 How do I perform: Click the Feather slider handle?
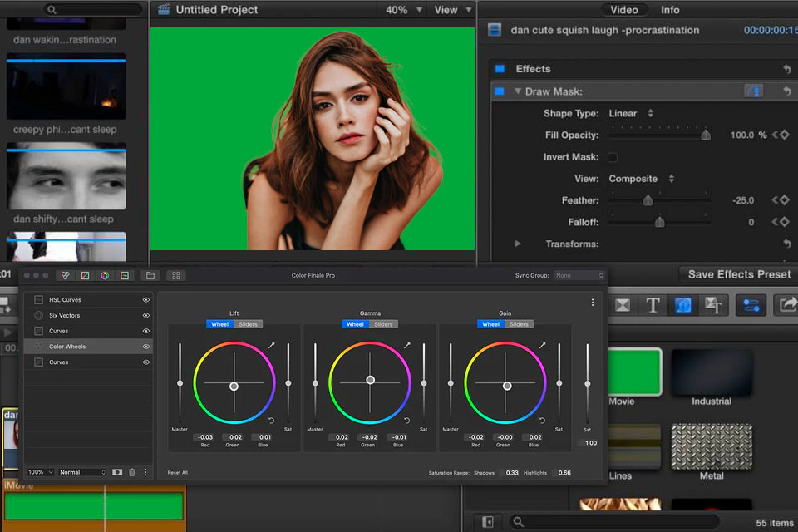click(648, 200)
